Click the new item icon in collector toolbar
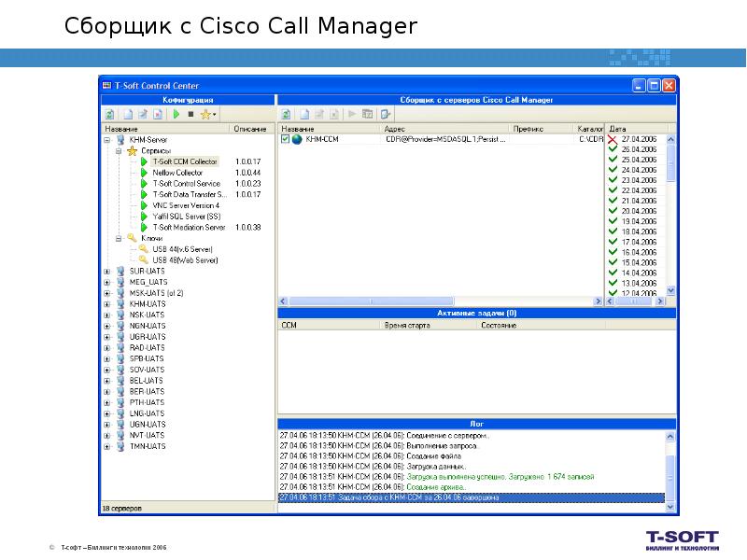747x560 pixels. point(305,114)
